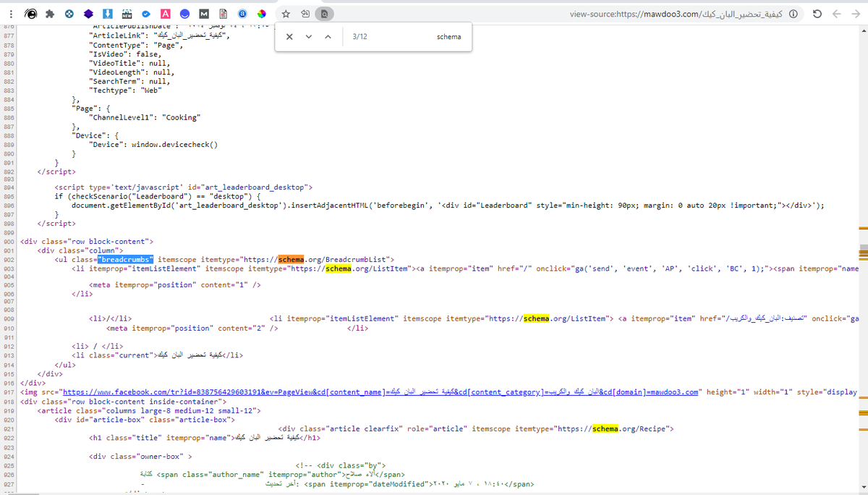Viewport: 868px width, 495px height.
Task: View site information icon in address bar
Action: pos(793,14)
